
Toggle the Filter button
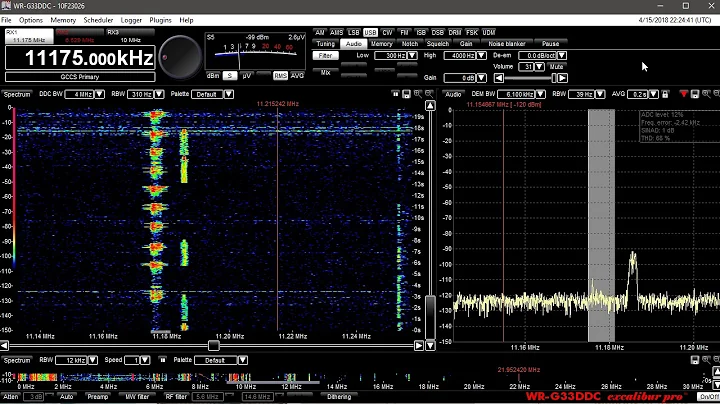point(326,56)
